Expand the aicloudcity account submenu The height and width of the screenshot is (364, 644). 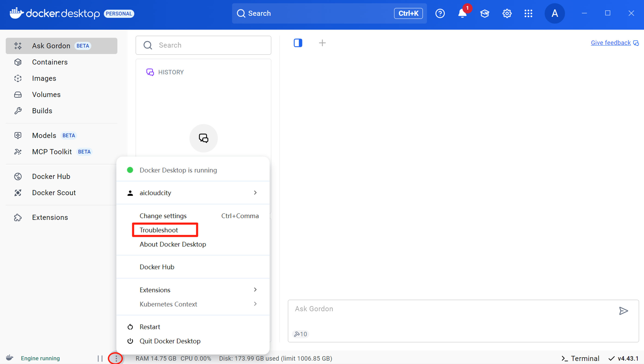[x=255, y=193]
